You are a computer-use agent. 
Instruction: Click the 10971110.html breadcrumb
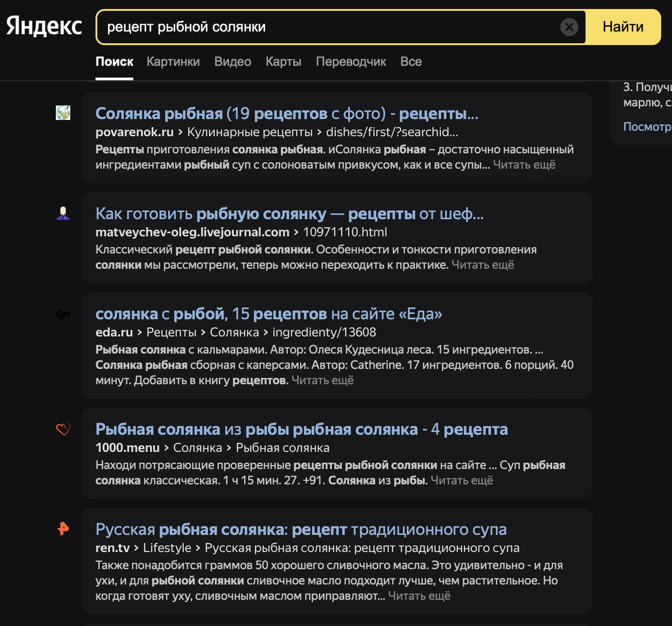345,232
